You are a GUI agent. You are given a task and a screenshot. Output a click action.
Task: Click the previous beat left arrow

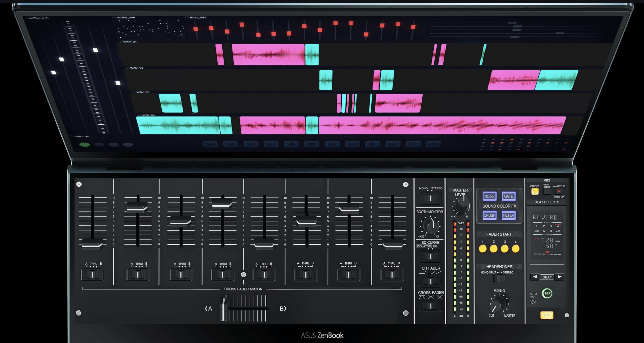pyautogui.click(x=535, y=277)
